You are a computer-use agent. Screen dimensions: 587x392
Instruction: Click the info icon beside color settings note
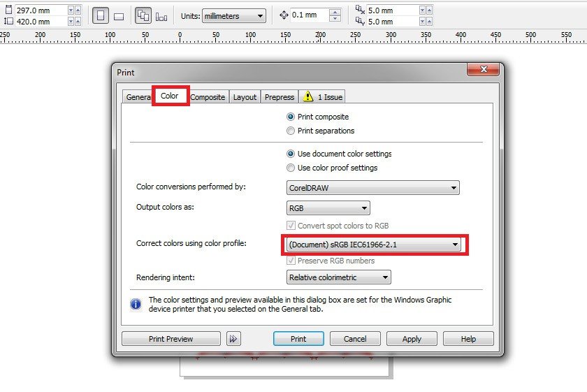[x=136, y=304]
